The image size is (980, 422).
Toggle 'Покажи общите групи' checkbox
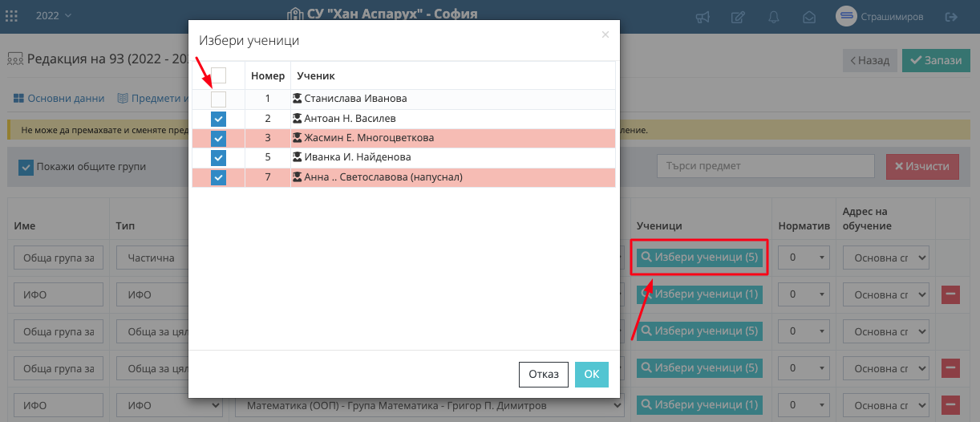point(26,167)
